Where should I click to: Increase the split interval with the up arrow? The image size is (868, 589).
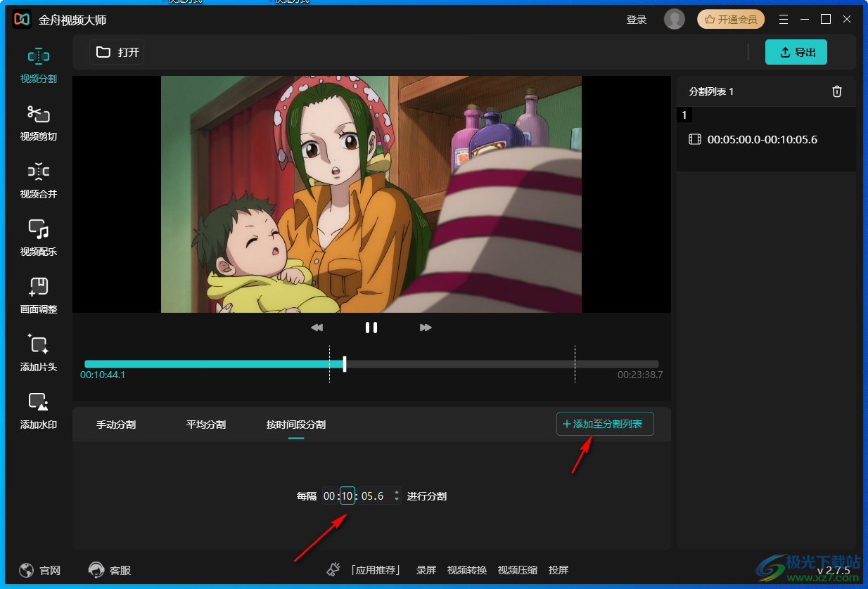tap(397, 493)
